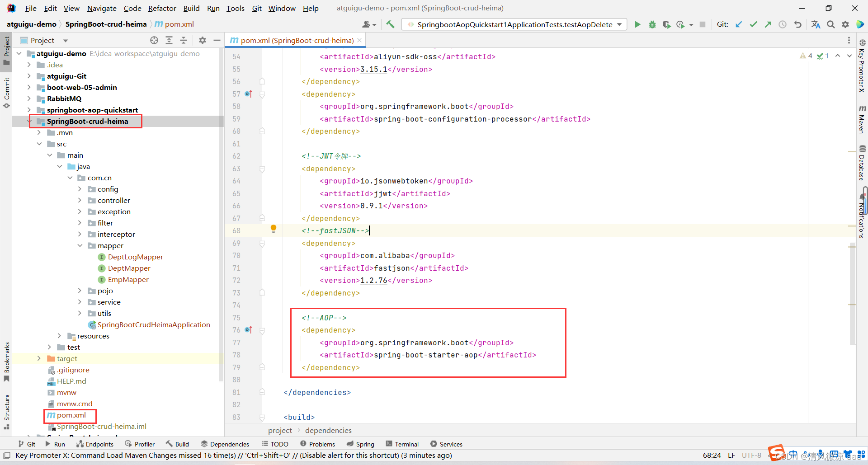Screen dimensions: 868x465
Task: Click the intention light bulb on line 68
Action: (273, 229)
